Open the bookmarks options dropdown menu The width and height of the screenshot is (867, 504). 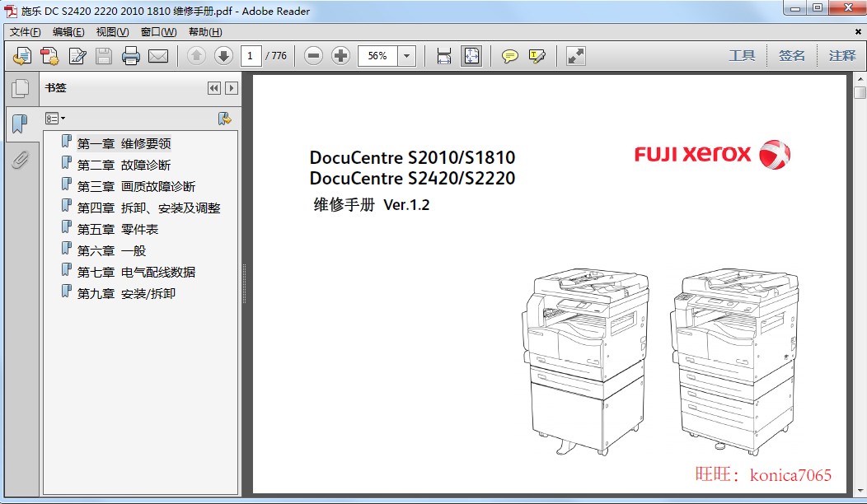[55, 119]
